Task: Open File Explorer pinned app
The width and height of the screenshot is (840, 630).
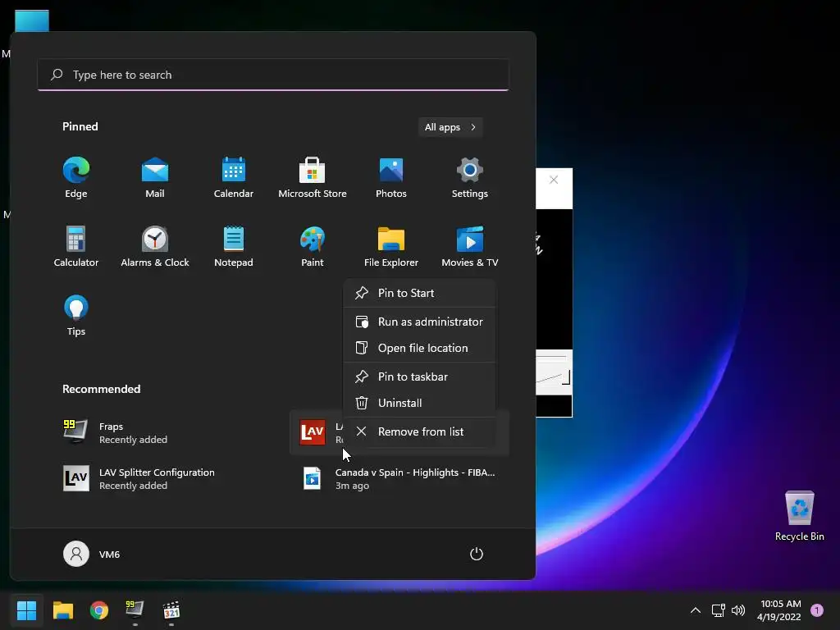Action: (x=391, y=246)
